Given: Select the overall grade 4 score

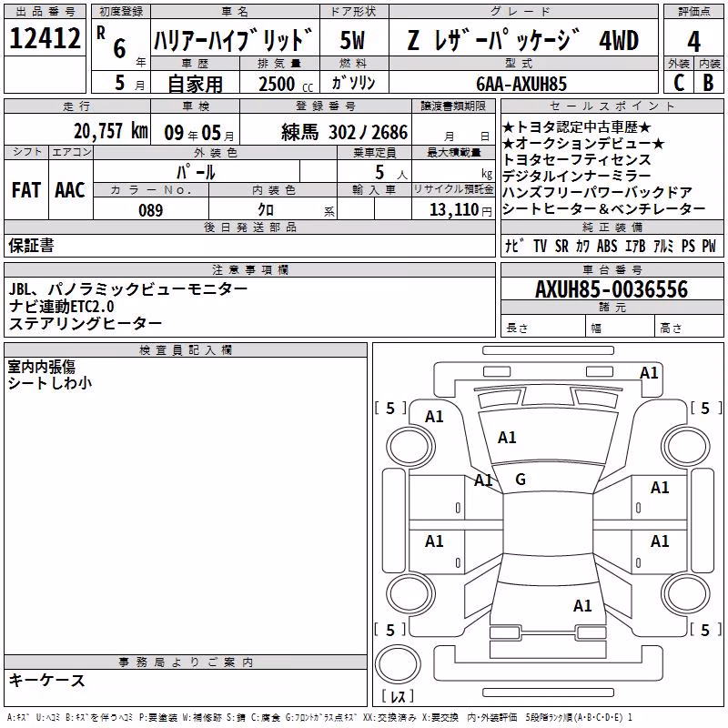Looking at the screenshot, I should click(693, 42).
